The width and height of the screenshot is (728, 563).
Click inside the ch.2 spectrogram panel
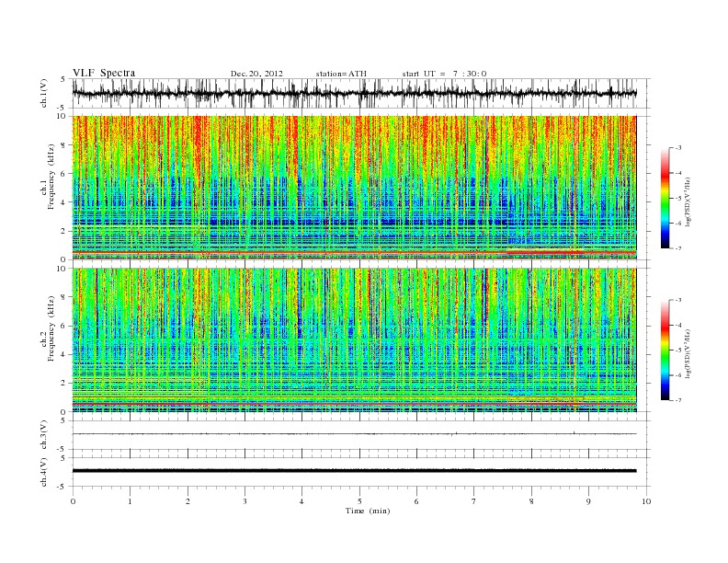click(354, 340)
